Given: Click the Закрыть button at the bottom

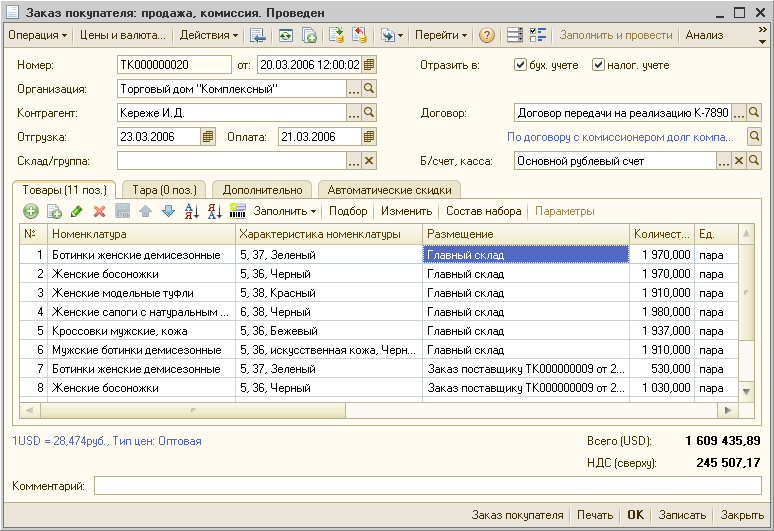Looking at the screenshot, I should tap(742, 515).
